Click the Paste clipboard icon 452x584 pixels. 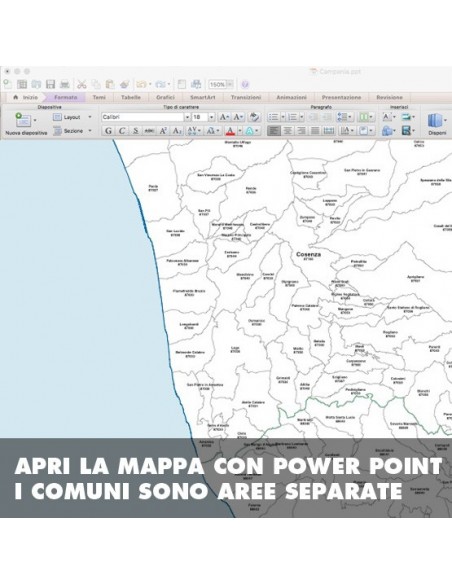point(109,85)
